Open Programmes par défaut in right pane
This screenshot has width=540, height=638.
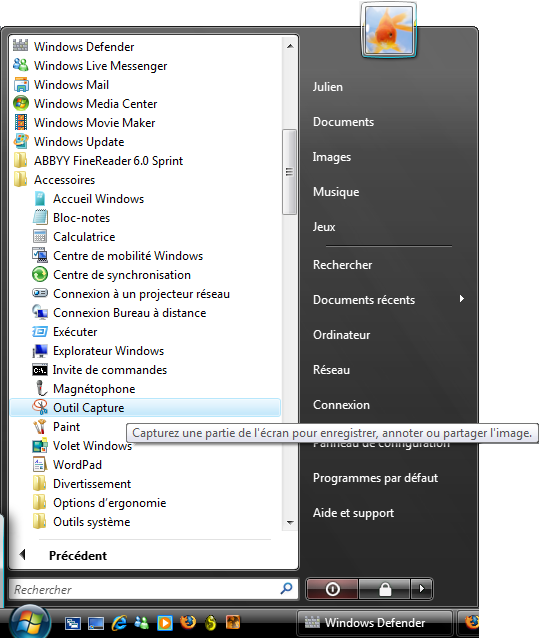point(375,478)
